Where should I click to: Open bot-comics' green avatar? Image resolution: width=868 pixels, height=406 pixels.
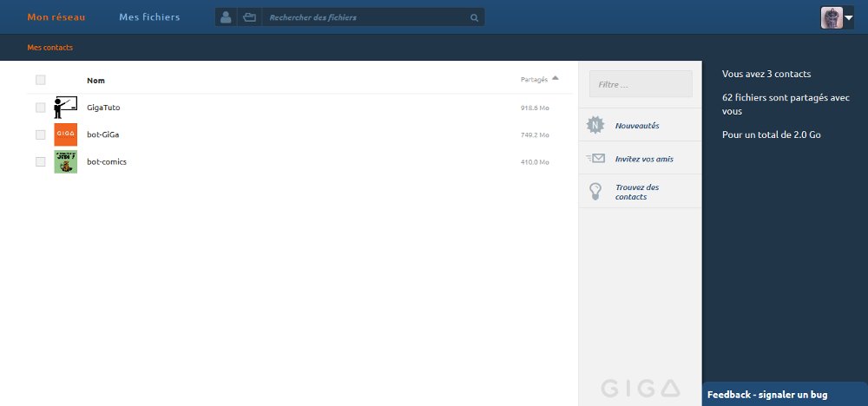pyautogui.click(x=65, y=161)
